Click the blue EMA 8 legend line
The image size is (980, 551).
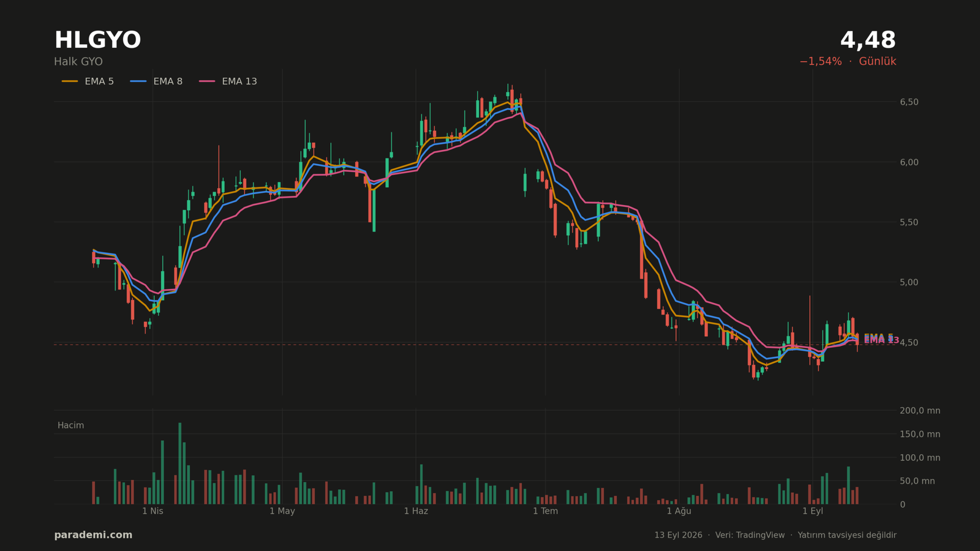click(138, 81)
